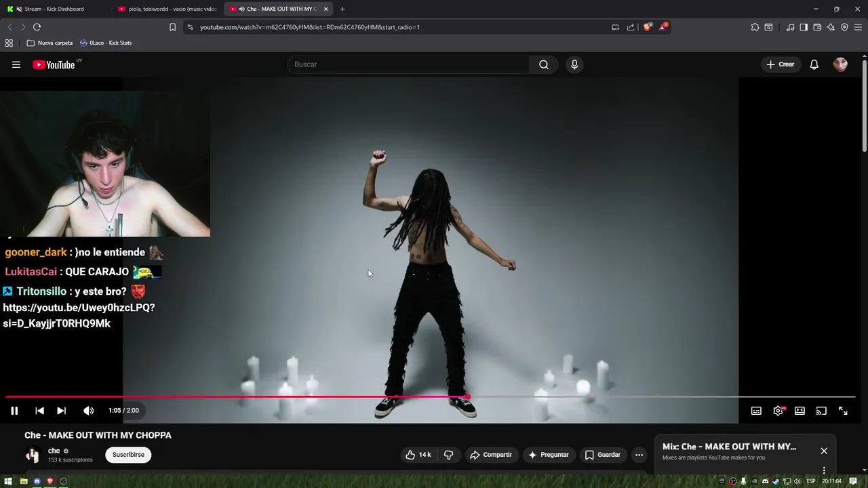Image resolution: width=868 pixels, height=488 pixels.
Task: Open File Explorer from the taskbar
Action: (24, 481)
